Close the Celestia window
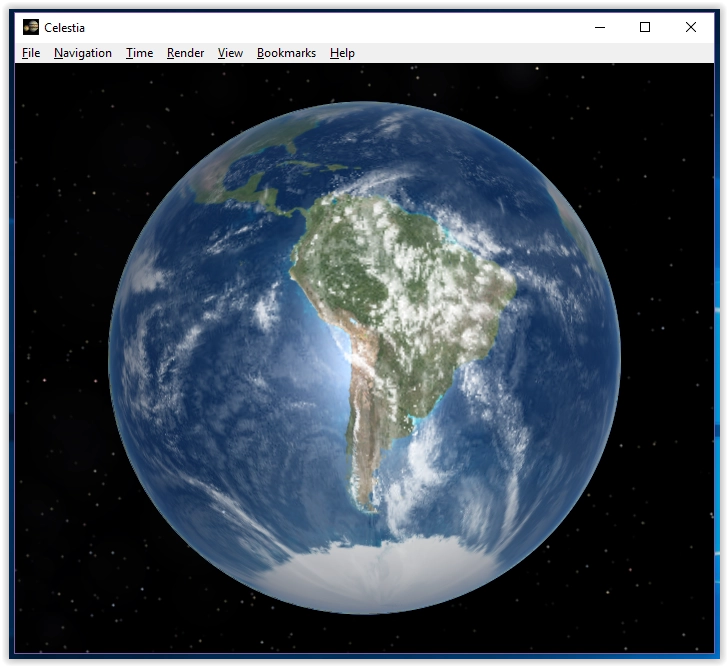Viewport: 728px width, 667px height. click(x=691, y=27)
